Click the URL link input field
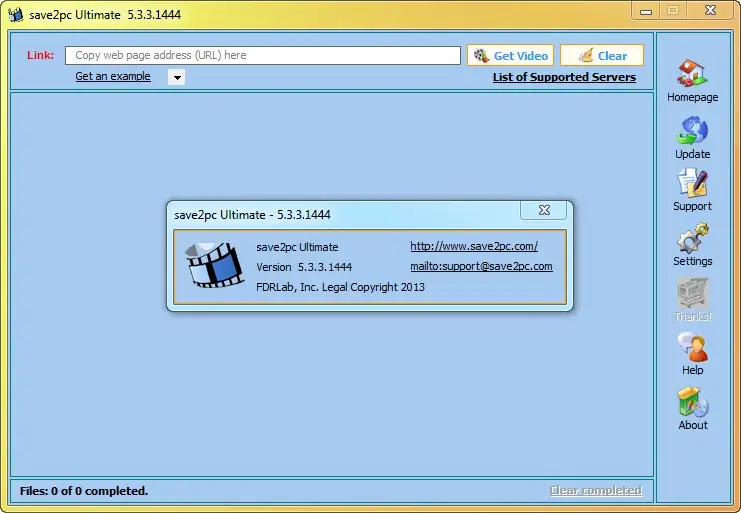 (x=263, y=55)
